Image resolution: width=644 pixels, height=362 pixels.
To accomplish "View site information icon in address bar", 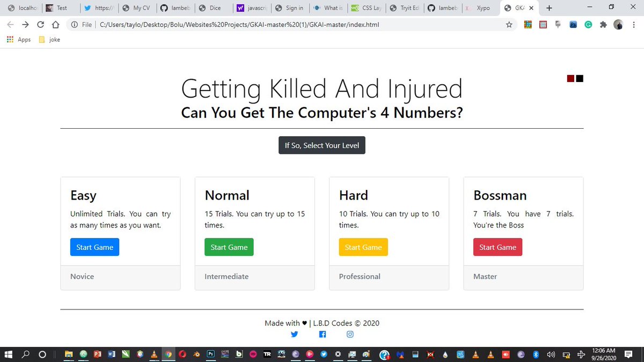I will pyautogui.click(x=75, y=25).
